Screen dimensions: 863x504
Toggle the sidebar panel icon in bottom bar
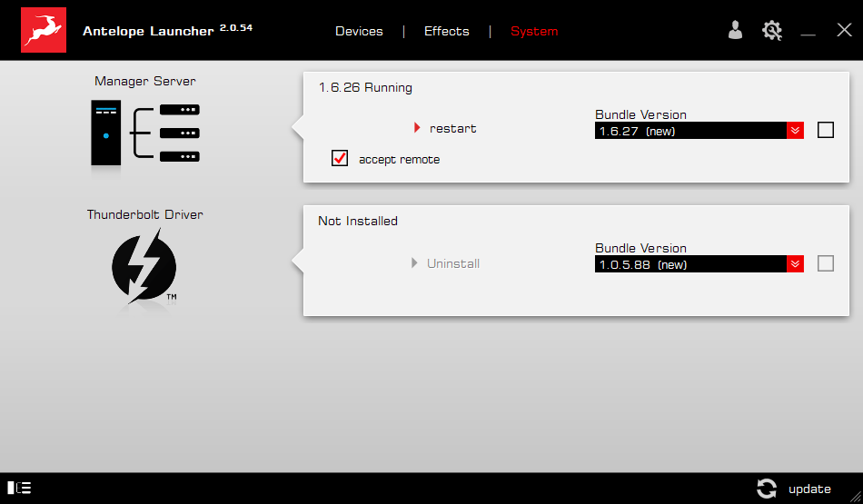tap(19, 488)
